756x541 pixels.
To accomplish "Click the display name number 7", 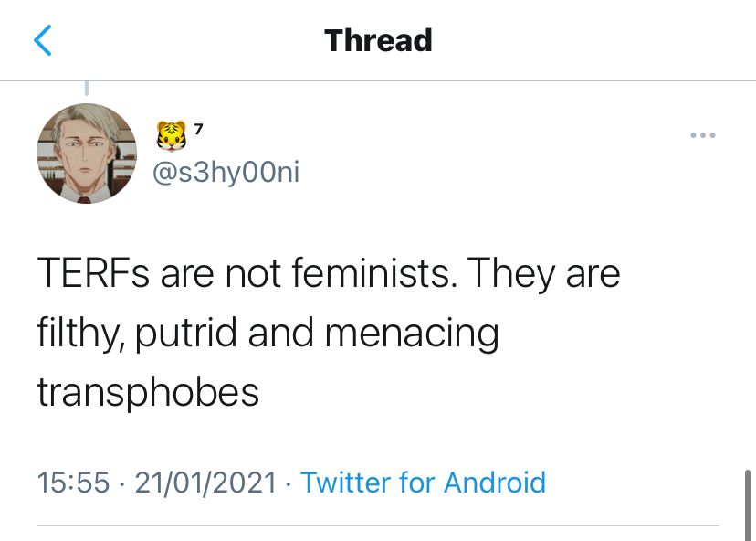I will click(x=198, y=128).
